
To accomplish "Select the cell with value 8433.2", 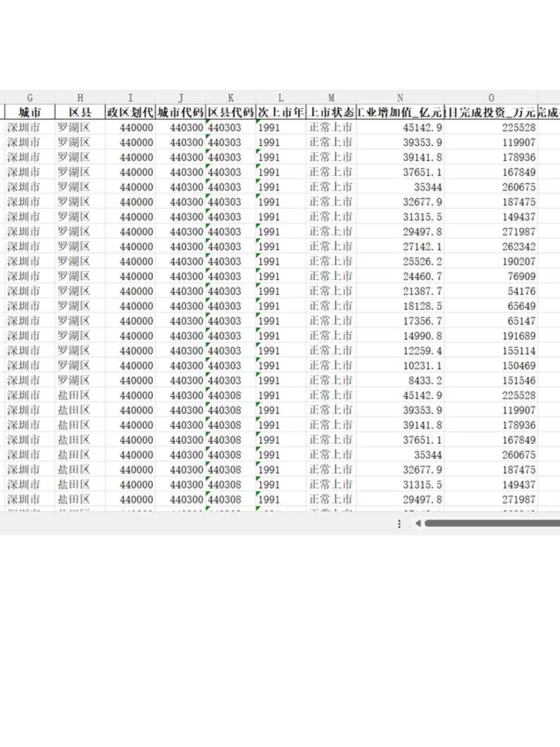I will [x=400, y=380].
